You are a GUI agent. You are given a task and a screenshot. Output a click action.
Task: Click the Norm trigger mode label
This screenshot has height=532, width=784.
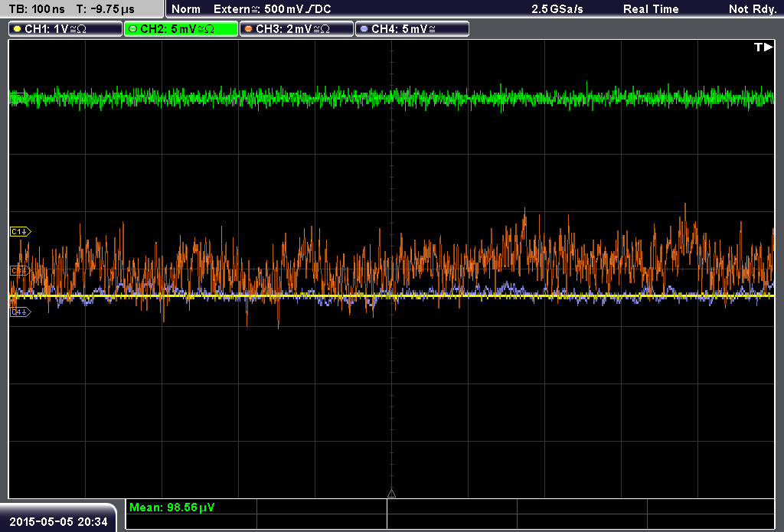(x=186, y=9)
